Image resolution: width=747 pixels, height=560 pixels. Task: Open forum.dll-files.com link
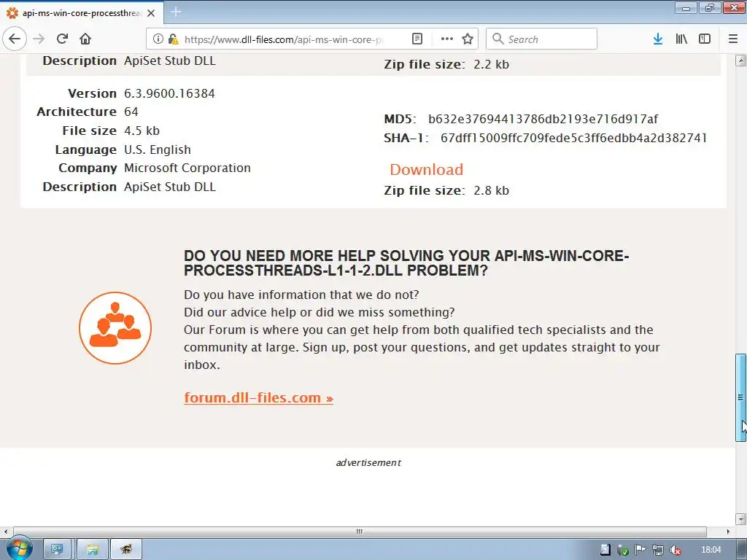tap(259, 397)
